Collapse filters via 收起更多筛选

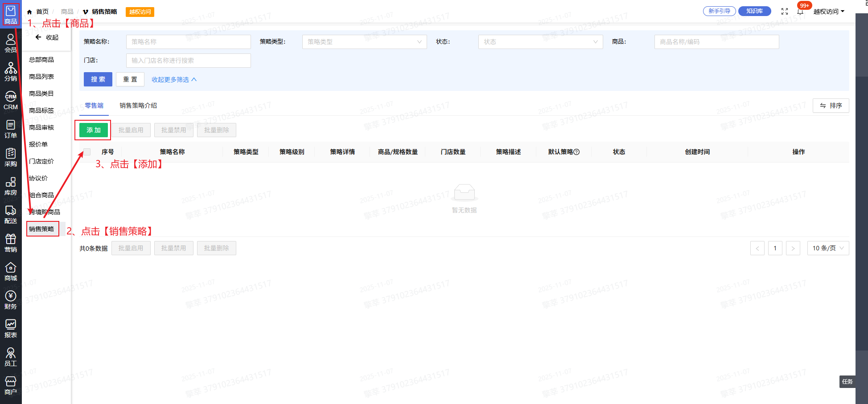coord(174,80)
